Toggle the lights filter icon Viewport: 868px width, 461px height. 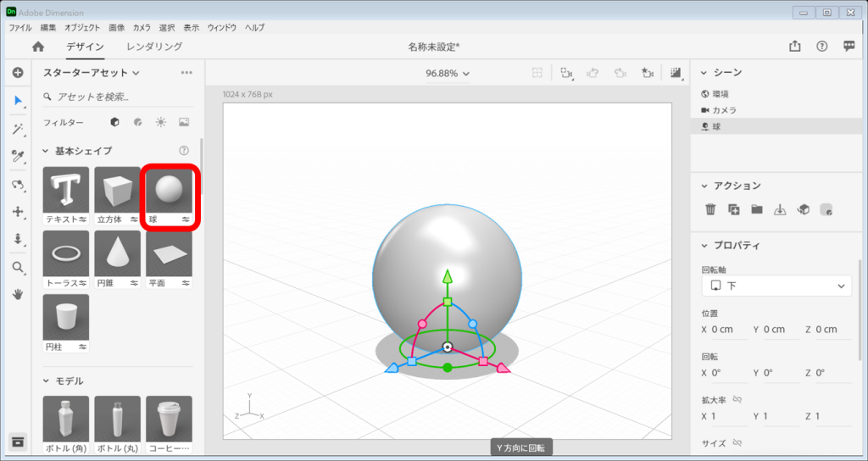point(161,122)
